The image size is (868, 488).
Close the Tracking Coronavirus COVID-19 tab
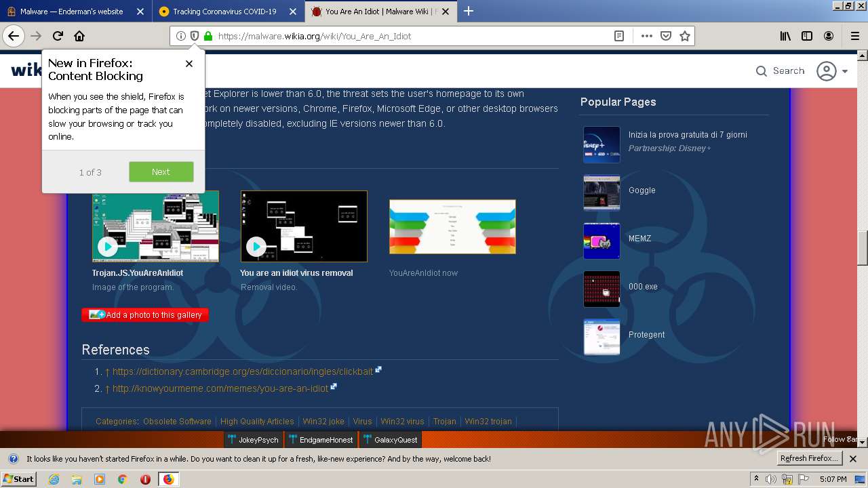[293, 12]
